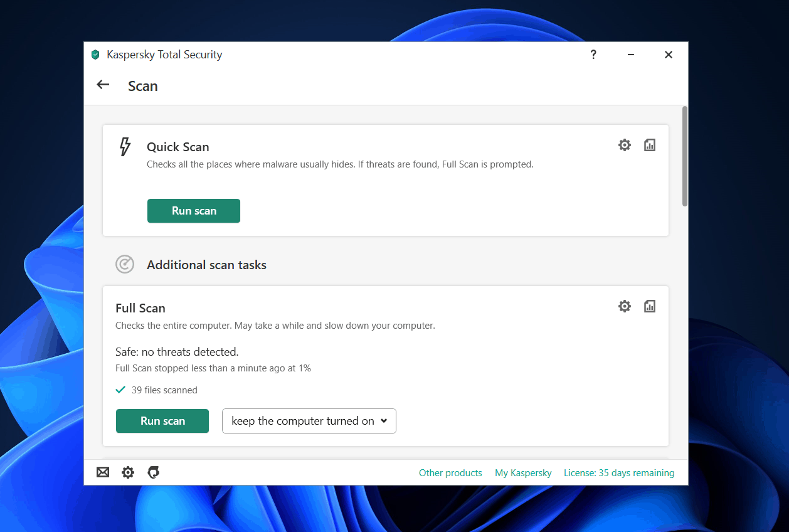Start the Quick Scan with Run scan
Screen dimensions: 789x532
(194, 211)
